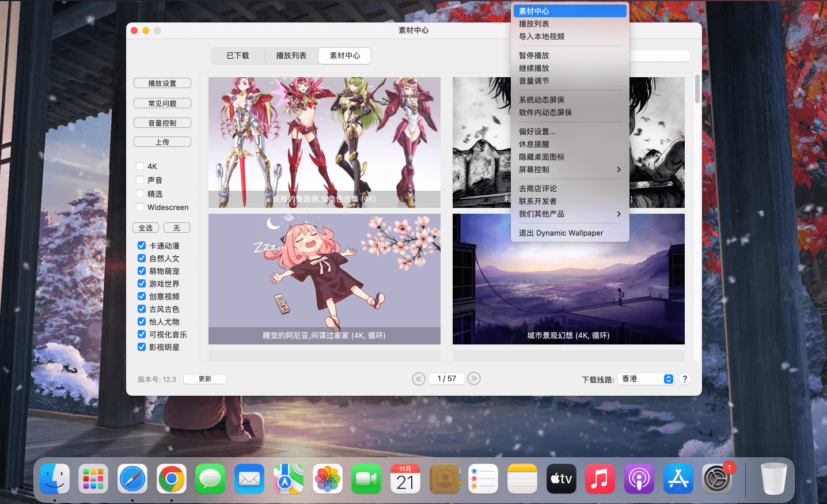827x504 pixels.
Task: Select the sleeping Anya wallpaper thumbnail
Action: (324, 279)
